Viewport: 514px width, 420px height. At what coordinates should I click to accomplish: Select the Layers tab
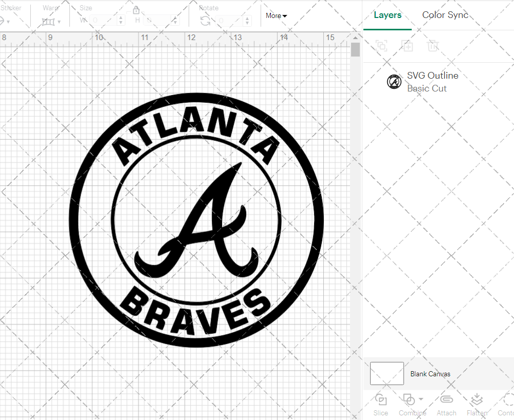click(x=388, y=15)
